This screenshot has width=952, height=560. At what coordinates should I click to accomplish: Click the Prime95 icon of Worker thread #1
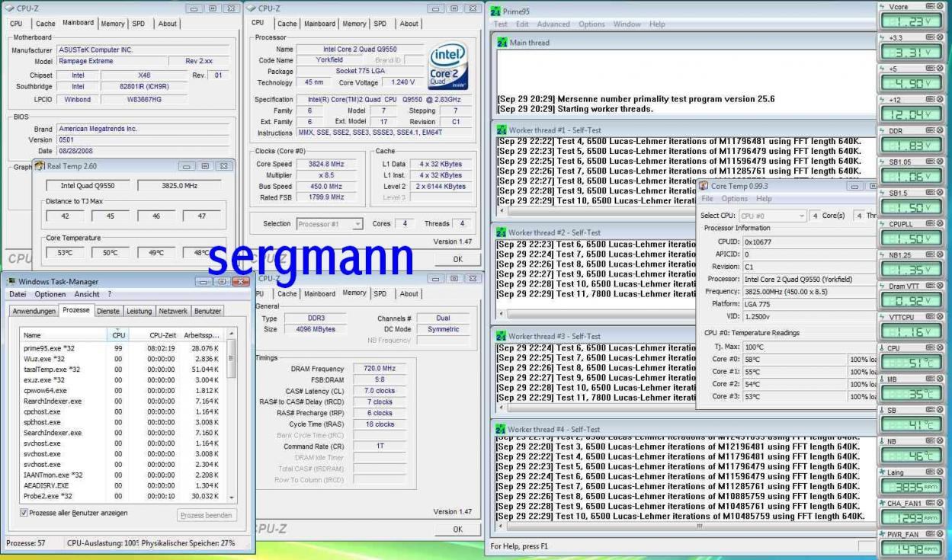(x=502, y=130)
